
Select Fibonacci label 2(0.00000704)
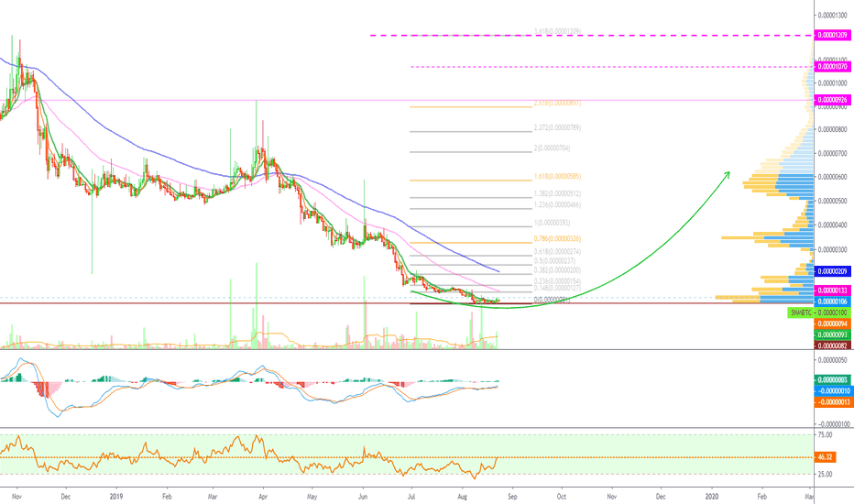point(552,148)
